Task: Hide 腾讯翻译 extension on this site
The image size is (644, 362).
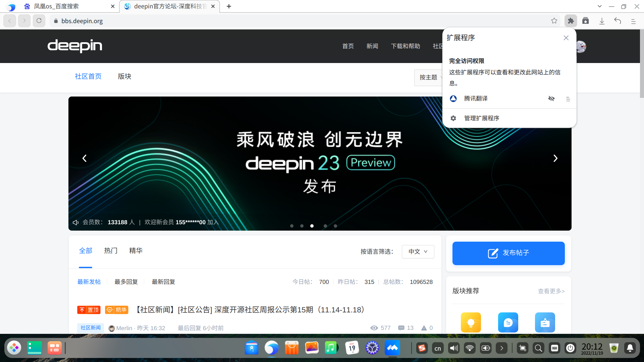Action: pos(551,98)
